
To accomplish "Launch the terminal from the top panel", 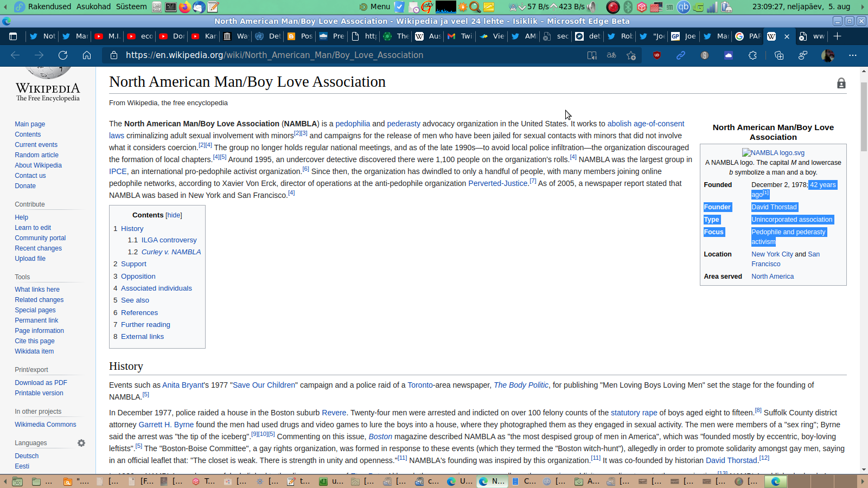I will 171,7.
